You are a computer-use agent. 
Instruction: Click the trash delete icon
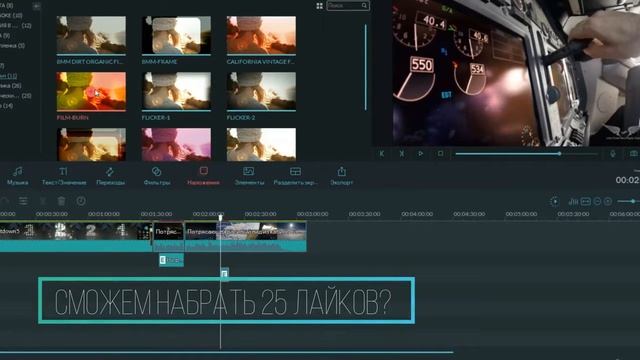coord(61,201)
